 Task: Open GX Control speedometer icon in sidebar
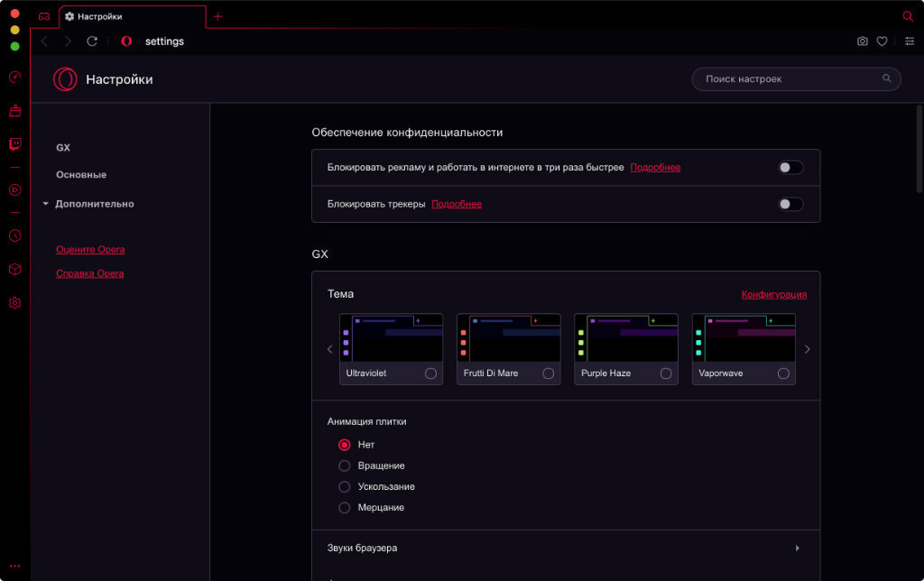(15, 78)
